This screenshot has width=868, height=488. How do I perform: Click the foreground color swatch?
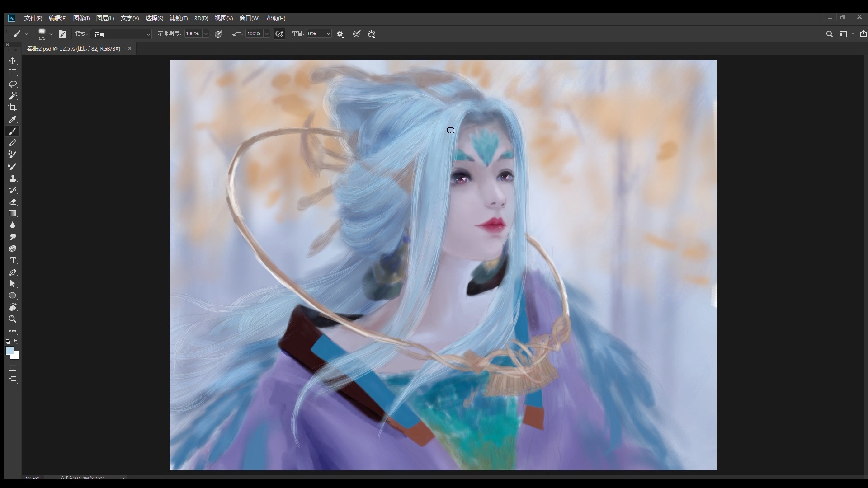point(10,351)
